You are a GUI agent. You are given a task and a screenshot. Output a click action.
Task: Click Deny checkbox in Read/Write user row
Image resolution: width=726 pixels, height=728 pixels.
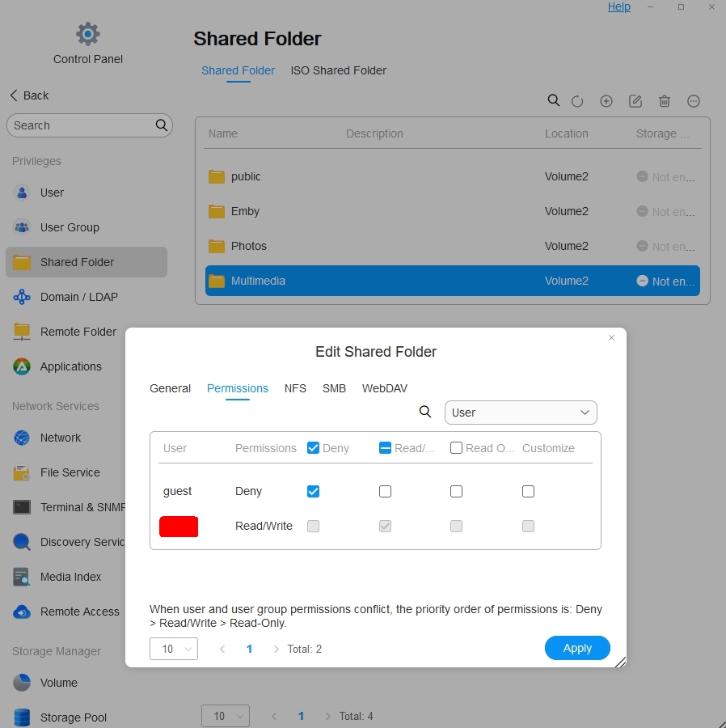click(x=313, y=527)
